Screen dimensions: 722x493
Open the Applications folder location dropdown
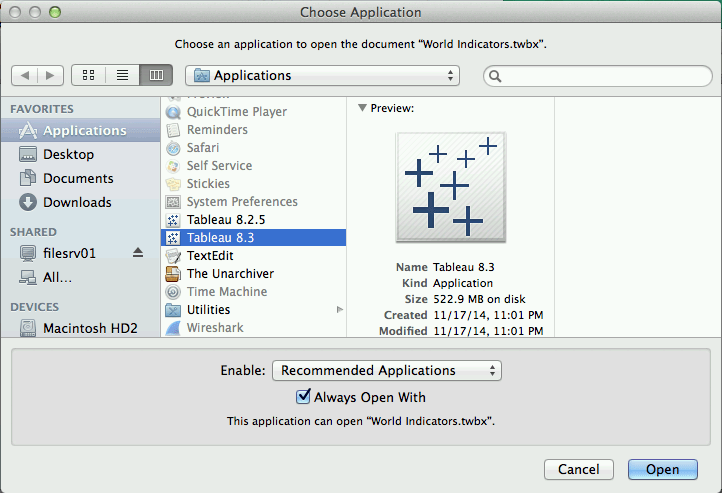click(323, 75)
